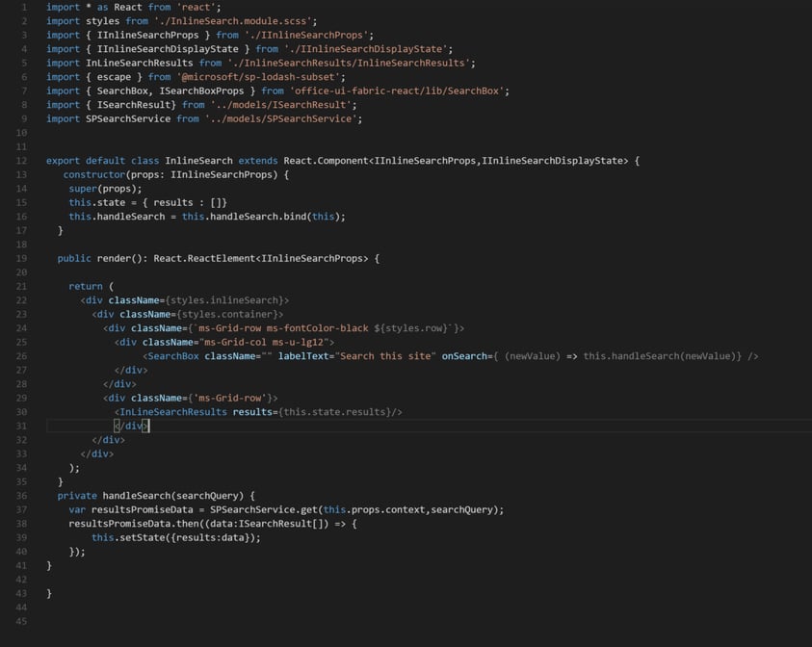Viewport: 812px width, 647px height.
Task: Click closing div tag on line 33
Action: point(97,453)
